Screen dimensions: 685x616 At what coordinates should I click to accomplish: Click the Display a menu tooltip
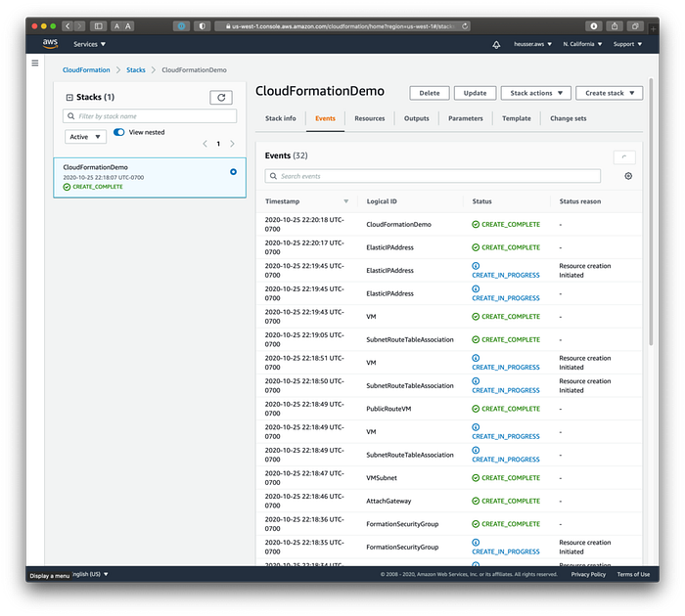click(x=49, y=575)
